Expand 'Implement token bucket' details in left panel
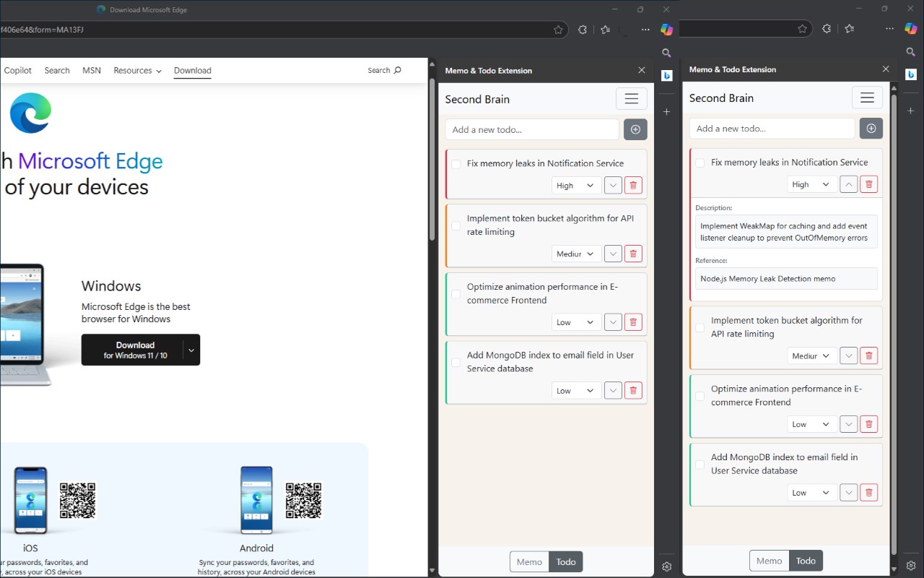924x578 pixels. tap(613, 254)
